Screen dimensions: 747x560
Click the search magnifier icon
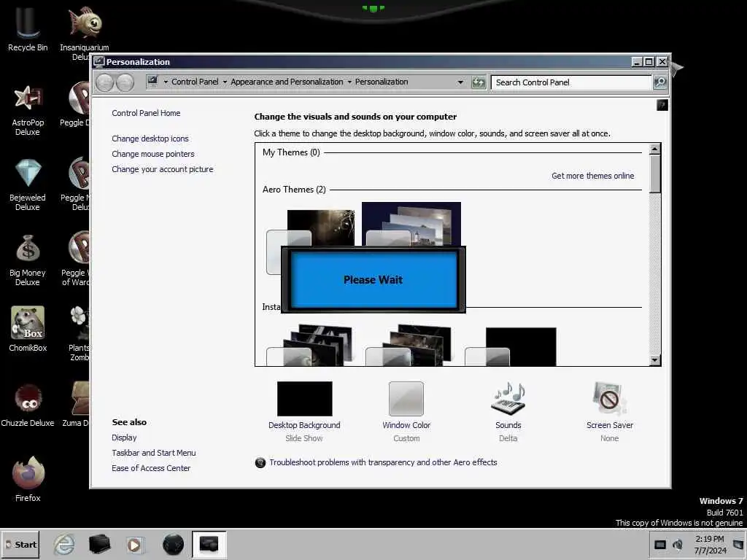tap(659, 82)
